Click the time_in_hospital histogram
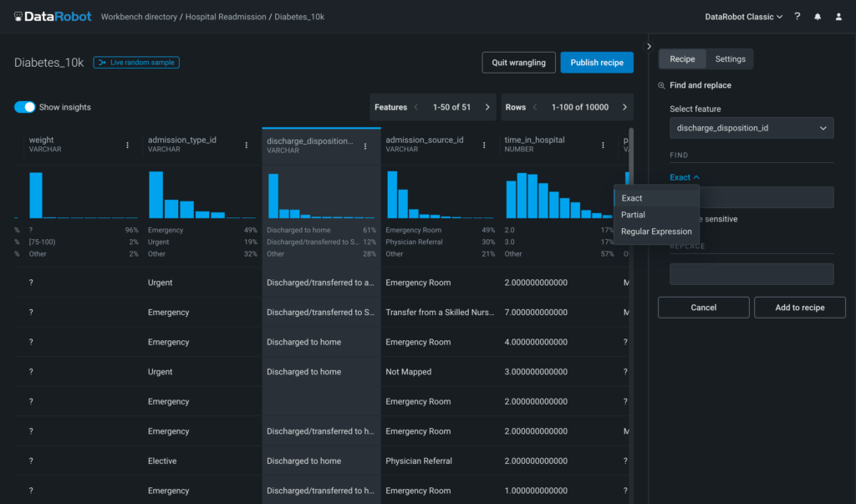Screen dimensions: 856x504 click(x=559, y=195)
